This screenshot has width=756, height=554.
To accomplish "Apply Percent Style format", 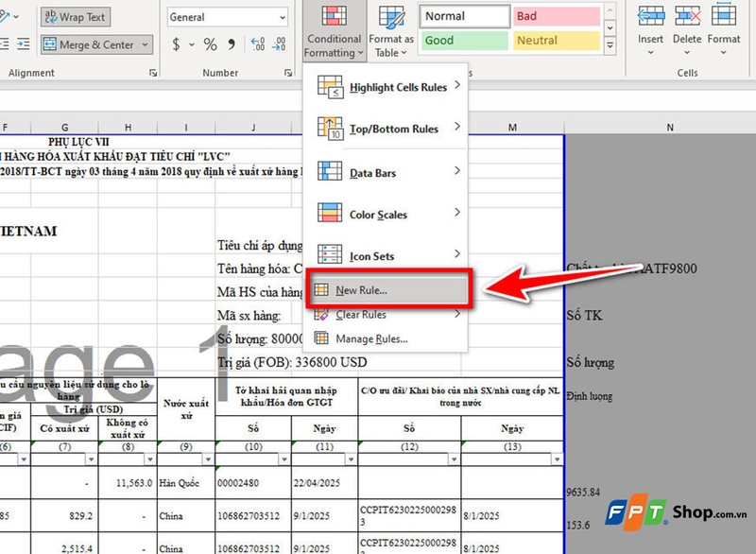I will pos(210,44).
